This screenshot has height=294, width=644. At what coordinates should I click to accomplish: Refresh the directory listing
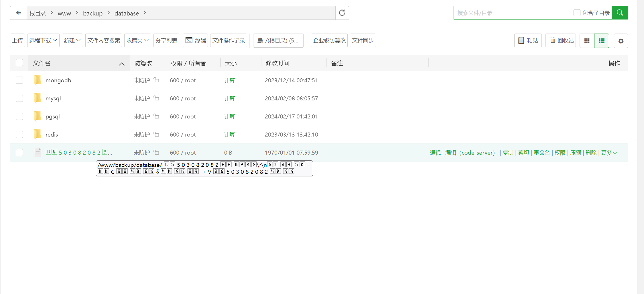342,13
